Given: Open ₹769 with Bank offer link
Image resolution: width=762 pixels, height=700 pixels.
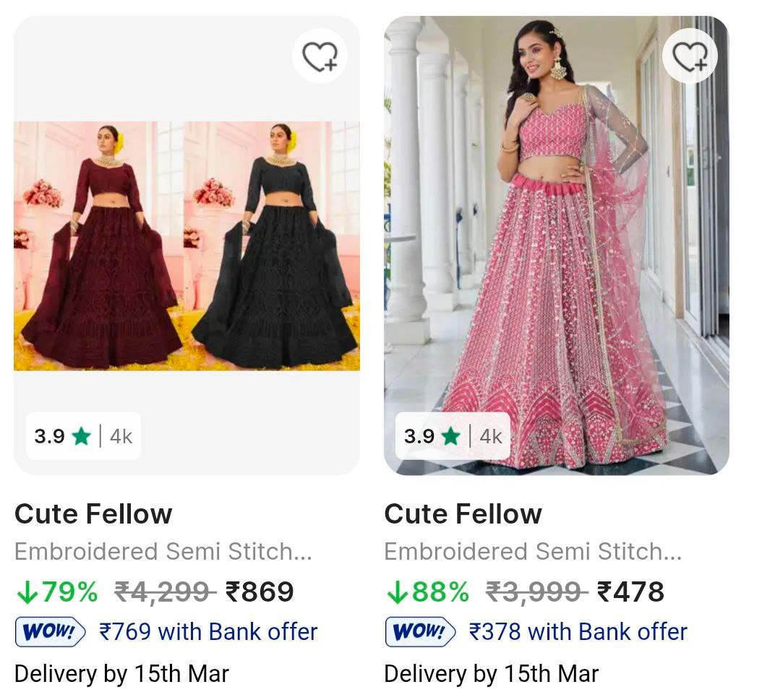Looking at the screenshot, I should (x=208, y=632).
